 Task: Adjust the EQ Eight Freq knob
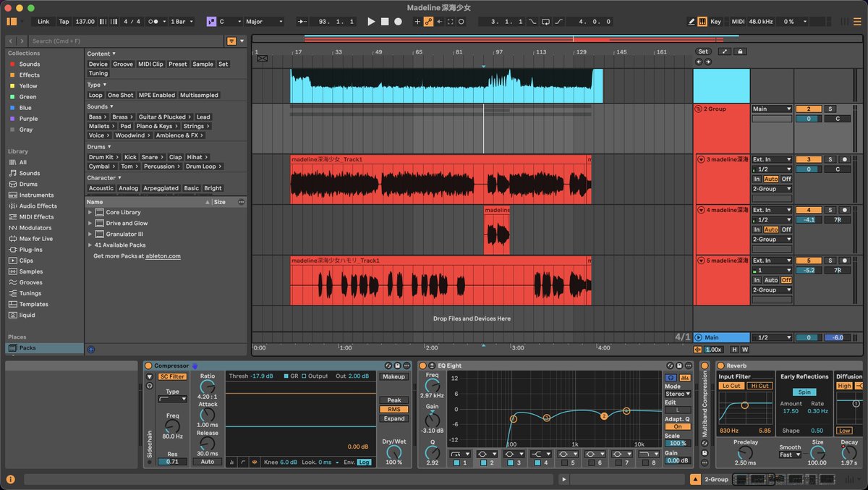pyautogui.click(x=433, y=386)
